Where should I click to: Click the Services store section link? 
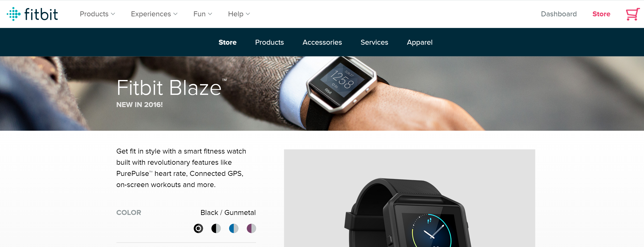click(375, 42)
